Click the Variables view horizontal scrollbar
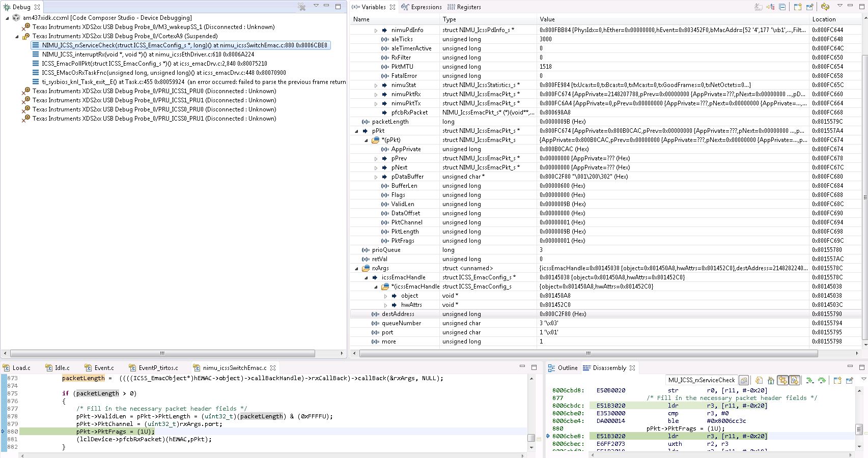868x458 pixels. tap(588, 353)
